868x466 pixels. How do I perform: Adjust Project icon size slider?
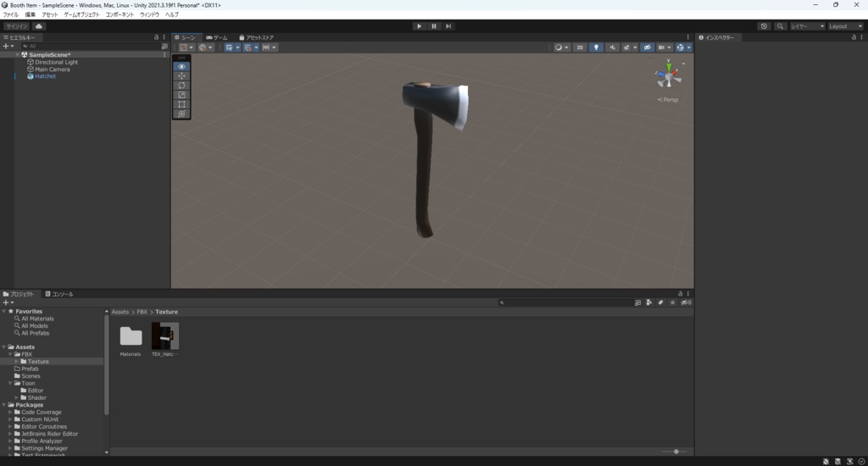click(x=676, y=452)
